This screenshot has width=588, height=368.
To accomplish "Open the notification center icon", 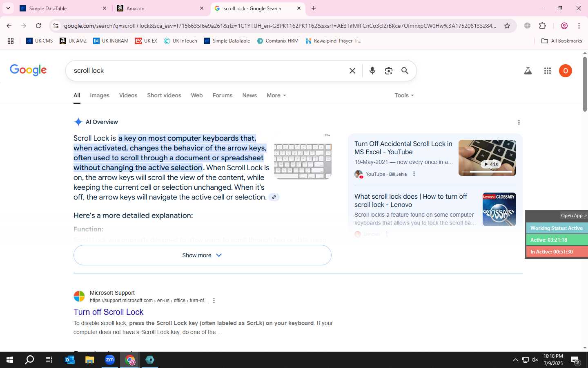I will [x=575, y=360].
